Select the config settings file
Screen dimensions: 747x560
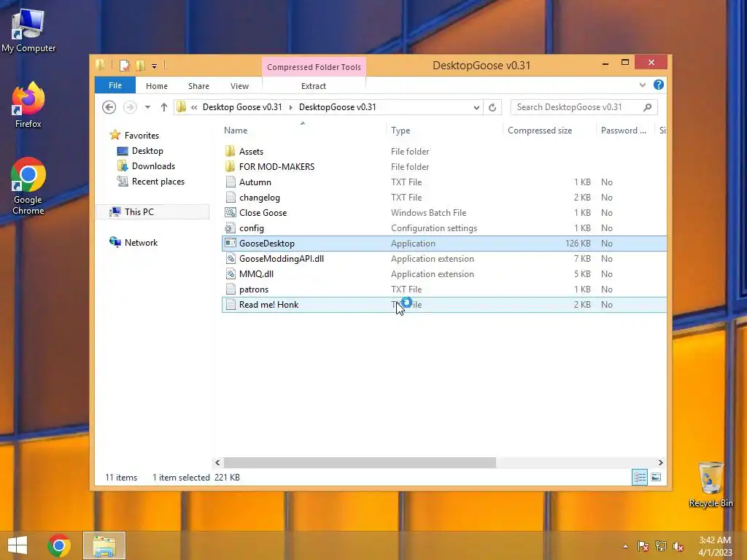click(444, 228)
